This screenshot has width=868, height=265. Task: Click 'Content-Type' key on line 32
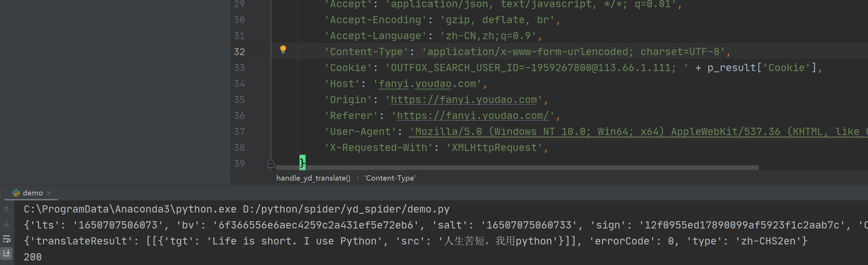(366, 52)
